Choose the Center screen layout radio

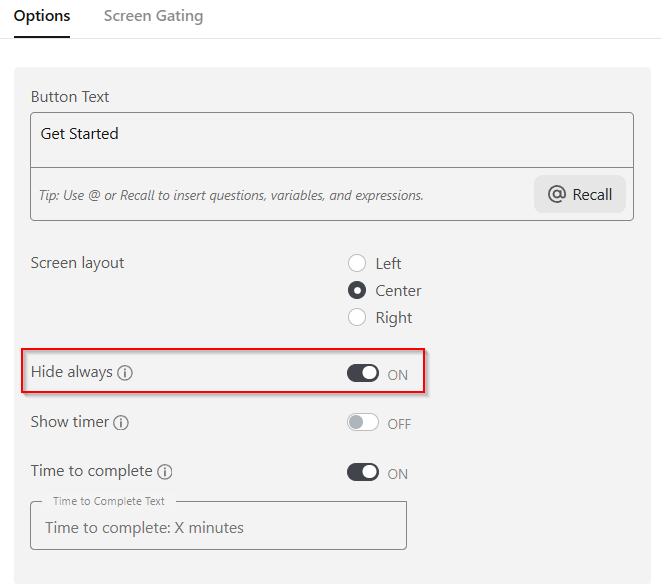point(357,291)
